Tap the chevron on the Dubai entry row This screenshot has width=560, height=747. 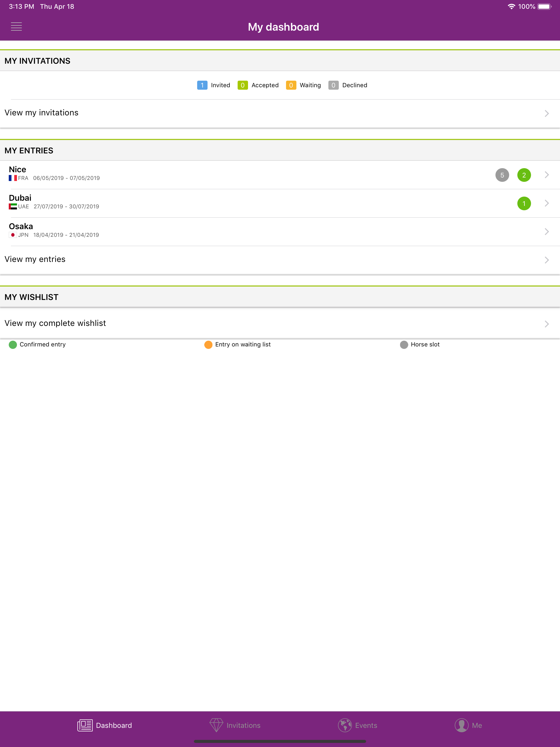tap(547, 203)
